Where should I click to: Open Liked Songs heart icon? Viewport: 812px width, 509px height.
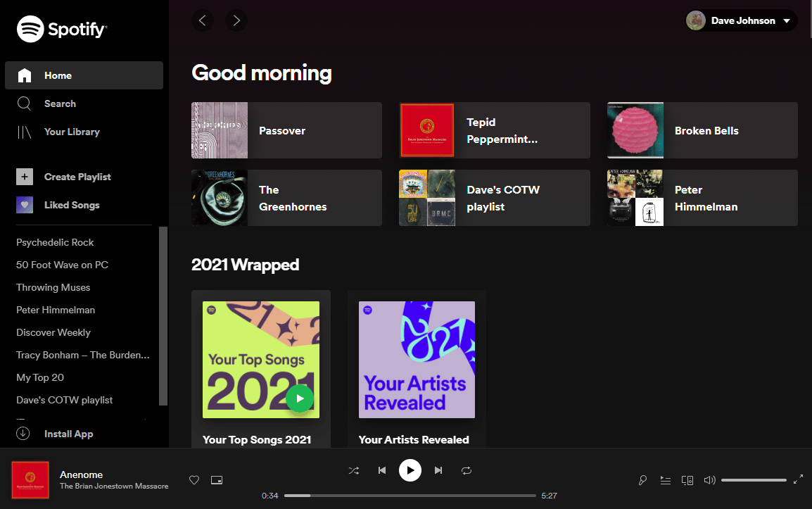[x=25, y=205]
